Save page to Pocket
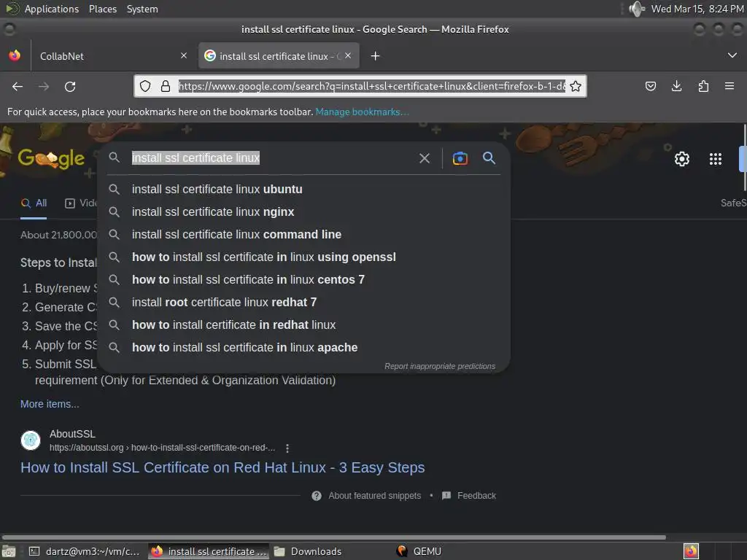This screenshot has height=560, width=747. tap(650, 86)
